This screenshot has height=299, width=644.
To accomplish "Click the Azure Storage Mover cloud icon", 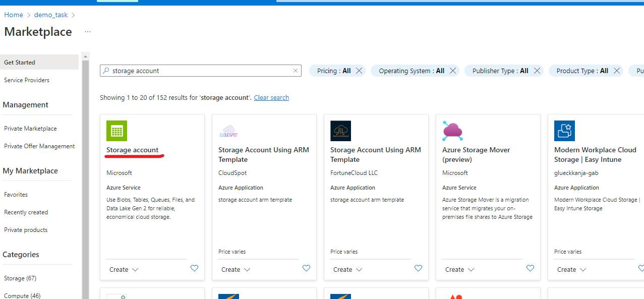I will [452, 131].
